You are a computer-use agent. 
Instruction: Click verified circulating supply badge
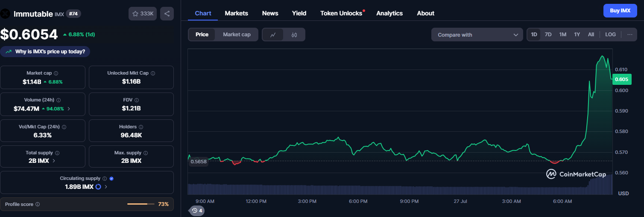click(111, 179)
